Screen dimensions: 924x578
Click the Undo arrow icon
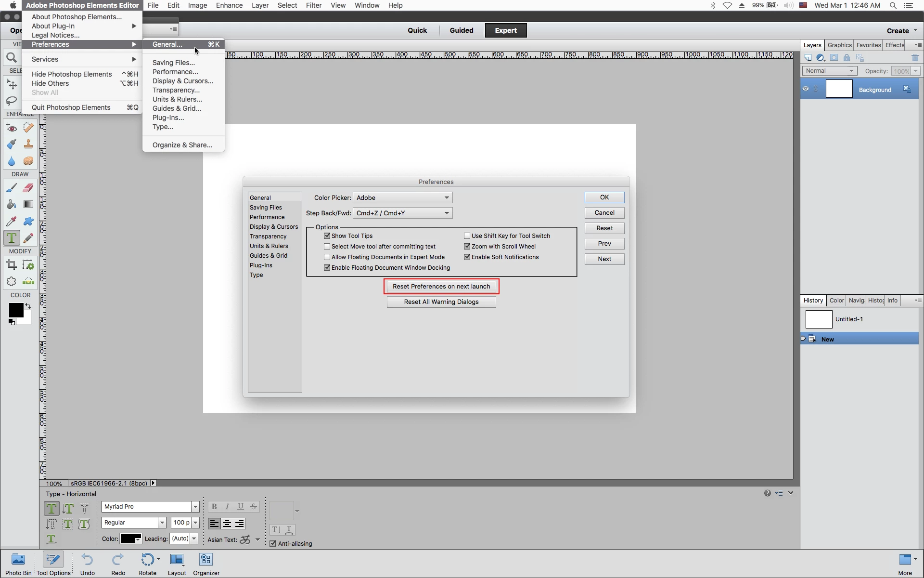87,560
